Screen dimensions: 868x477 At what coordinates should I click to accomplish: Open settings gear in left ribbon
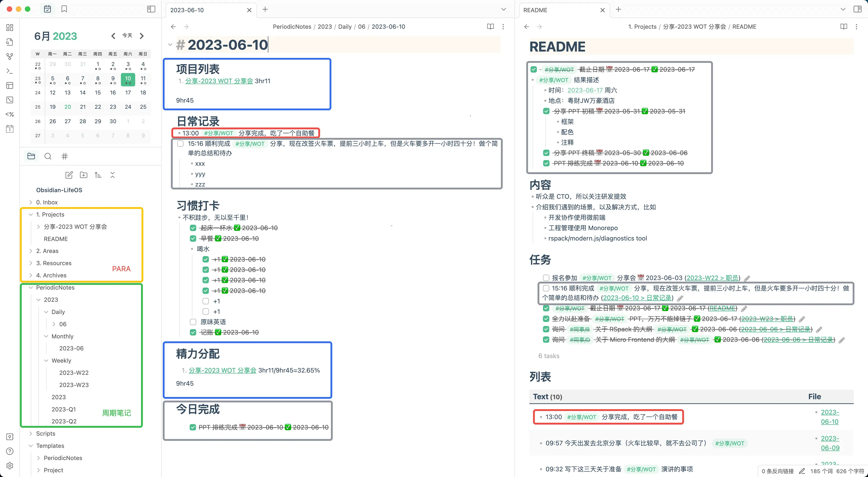point(10,465)
